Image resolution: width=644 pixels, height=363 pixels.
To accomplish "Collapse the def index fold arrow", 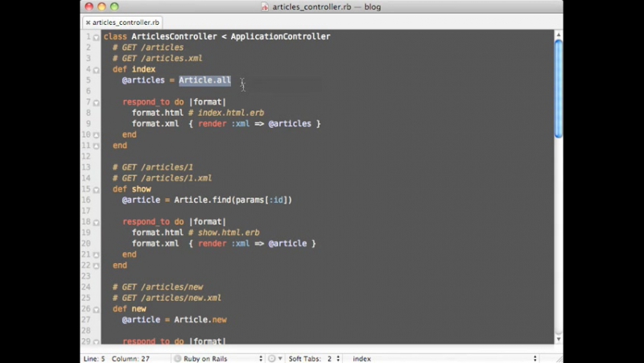I will 96,70.
